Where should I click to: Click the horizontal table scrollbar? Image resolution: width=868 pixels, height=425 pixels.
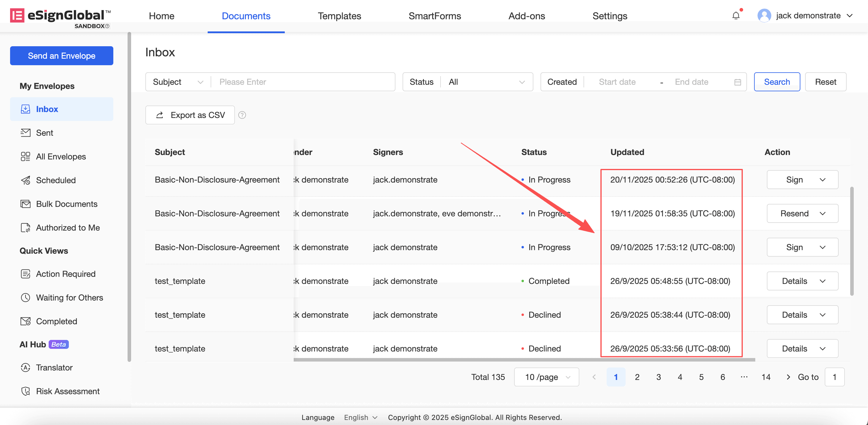[524, 360]
